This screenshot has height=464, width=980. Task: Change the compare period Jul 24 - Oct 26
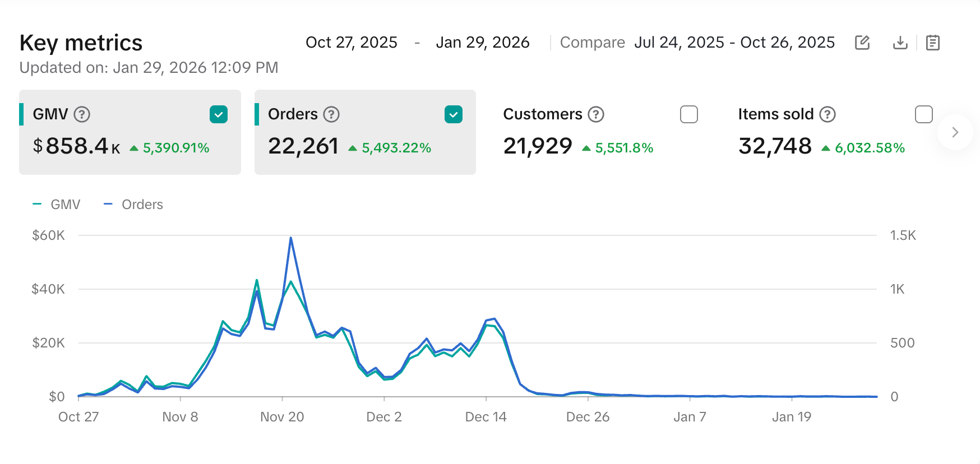tap(734, 43)
